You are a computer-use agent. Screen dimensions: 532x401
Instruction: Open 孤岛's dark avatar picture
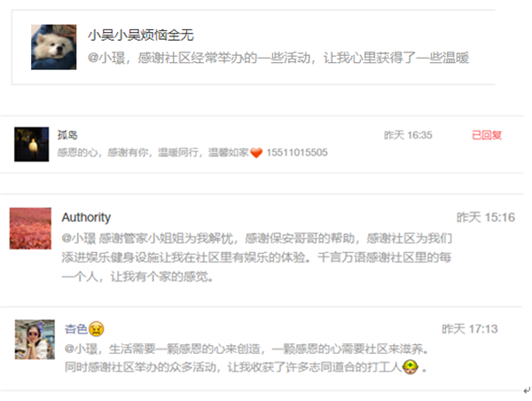pyautogui.click(x=31, y=144)
